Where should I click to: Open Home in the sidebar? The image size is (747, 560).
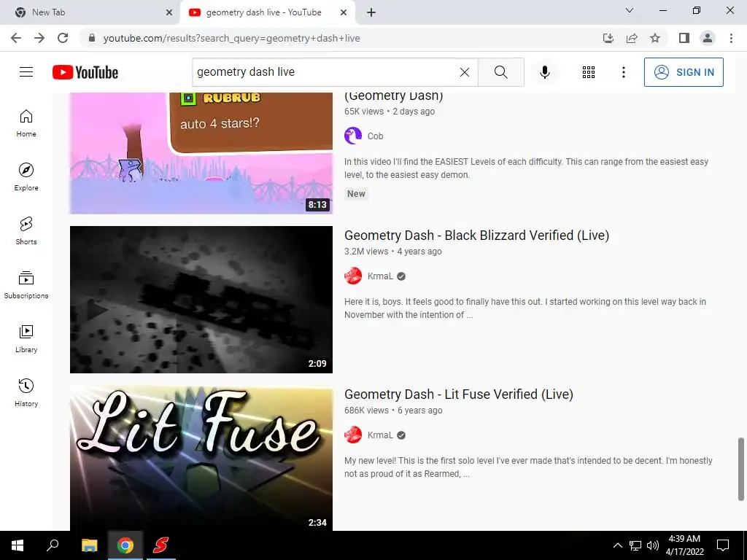tap(26, 123)
